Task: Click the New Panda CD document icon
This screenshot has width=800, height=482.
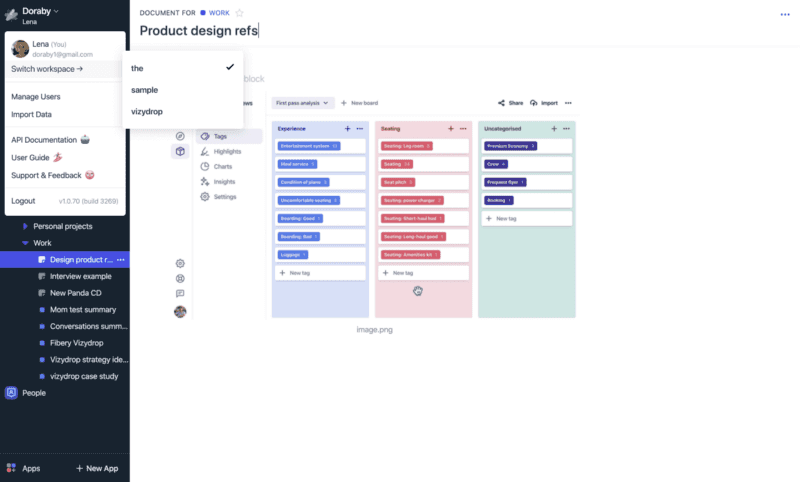Action: tap(41, 293)
